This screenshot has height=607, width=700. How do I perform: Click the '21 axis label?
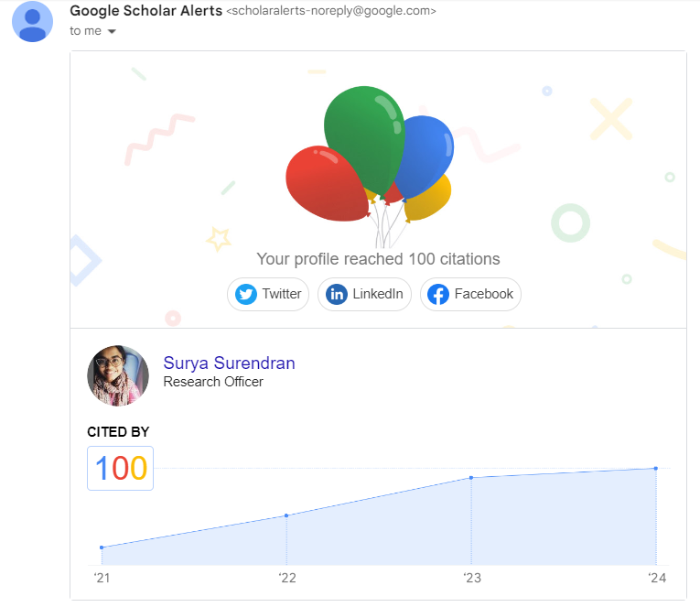pyautogui.click(x=102, y=578)
